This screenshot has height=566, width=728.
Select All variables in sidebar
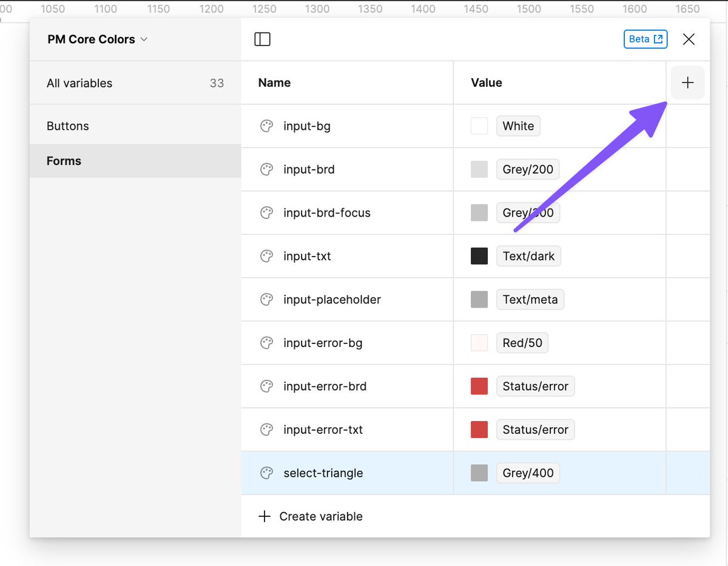pyautogui.click(x=135, y=83)
